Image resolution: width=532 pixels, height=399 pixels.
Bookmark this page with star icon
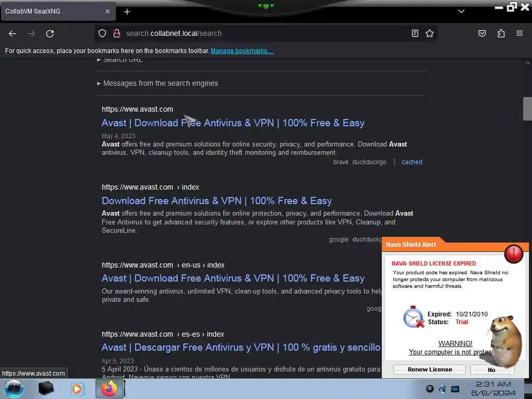(x=430, y=33)
